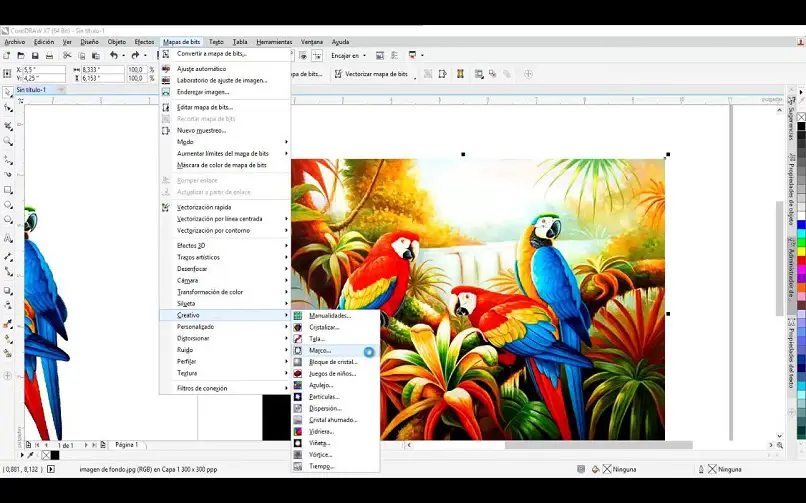Choose Viñeta... from the Creativo submenu
The image size is (806, 503).
pyautogui.click(x=319, y=443)
